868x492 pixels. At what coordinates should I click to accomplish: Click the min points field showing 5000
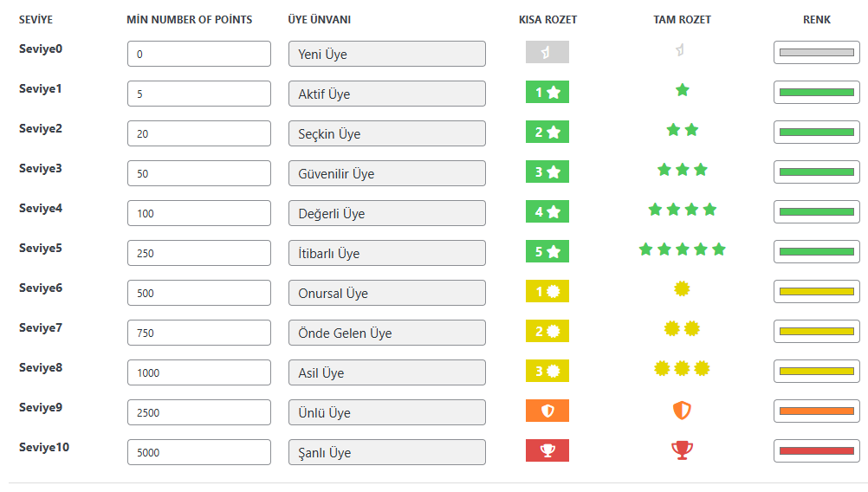[x=198, y=452]
